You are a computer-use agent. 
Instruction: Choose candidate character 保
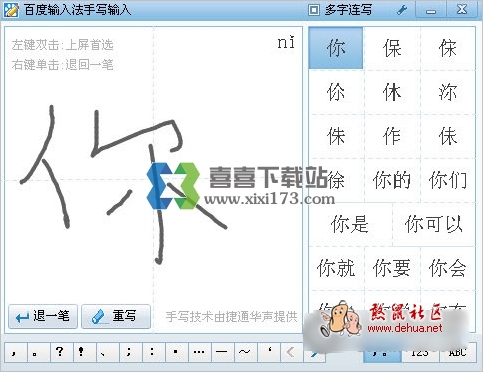(x=392, y=48)
